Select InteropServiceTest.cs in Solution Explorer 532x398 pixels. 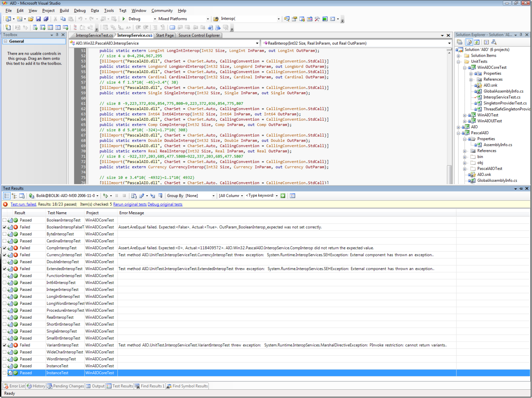click(502, 97)
